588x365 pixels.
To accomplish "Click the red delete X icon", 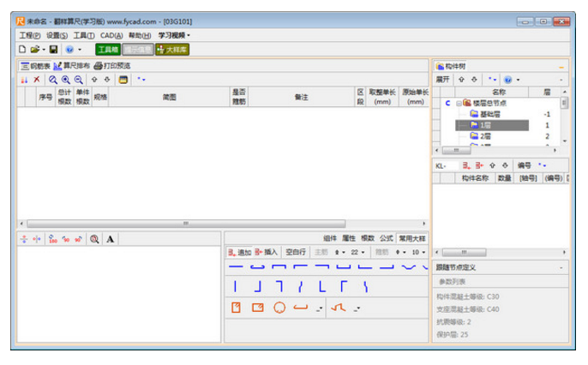I will (37, 80).
